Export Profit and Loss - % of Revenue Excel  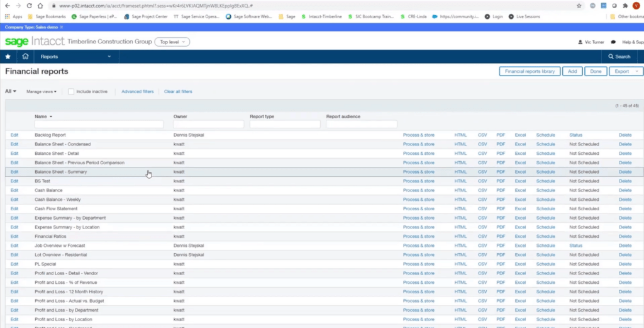520,283
